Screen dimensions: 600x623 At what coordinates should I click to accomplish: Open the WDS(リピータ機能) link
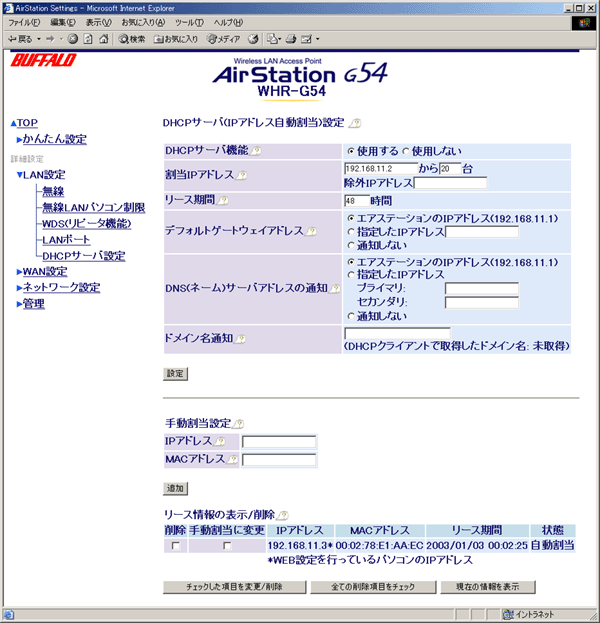point(87,224)
